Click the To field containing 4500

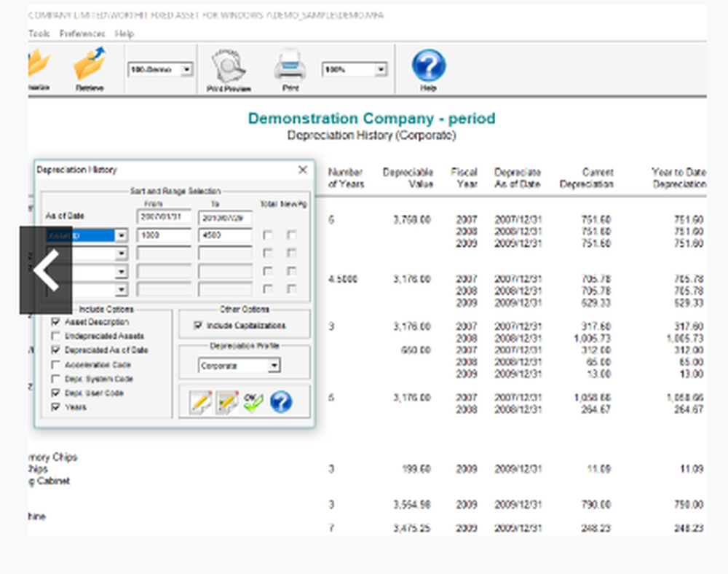click(225, 235)
